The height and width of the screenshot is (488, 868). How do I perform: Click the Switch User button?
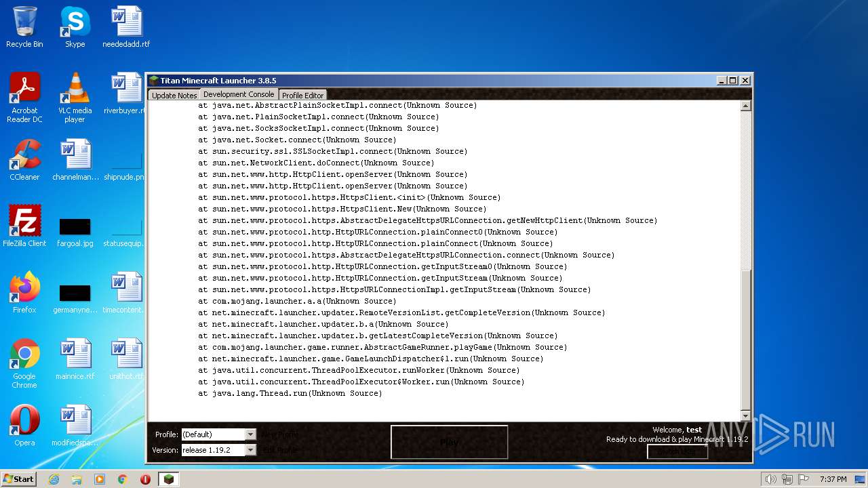pyautogui.click(x=677, y=451)
